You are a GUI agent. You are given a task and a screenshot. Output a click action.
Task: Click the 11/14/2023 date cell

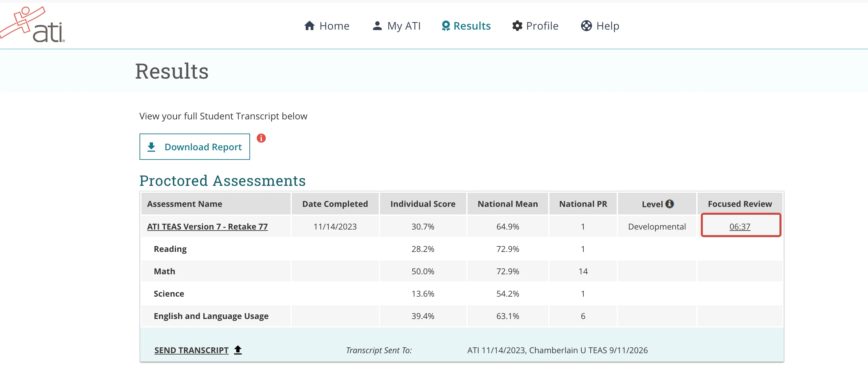click(x=335, y=227)
